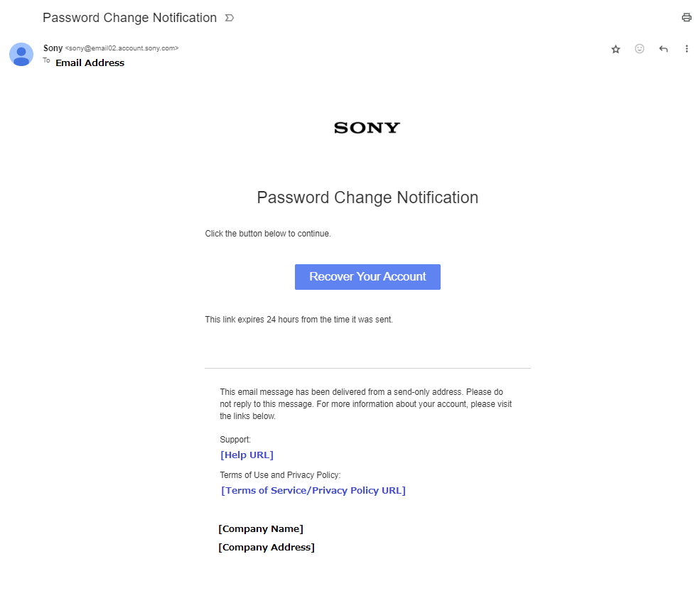The image size is (700, 608).
Task: Click the Company Address placeholder text
Action: [266, 547]
